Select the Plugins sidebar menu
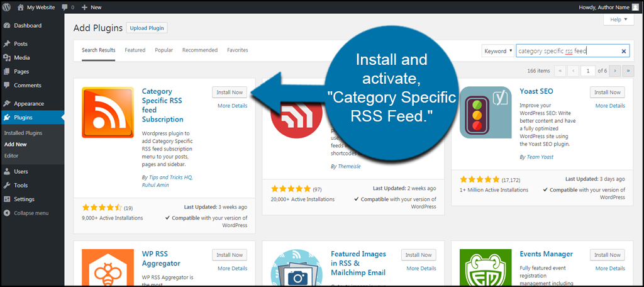644x287 pixels. point(32,118)
